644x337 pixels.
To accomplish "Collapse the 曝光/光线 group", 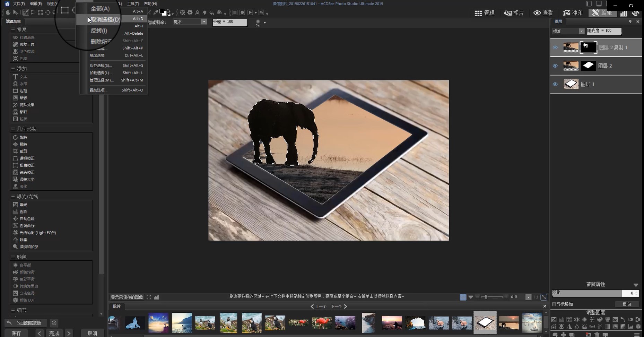I will [x=13, y=196].
